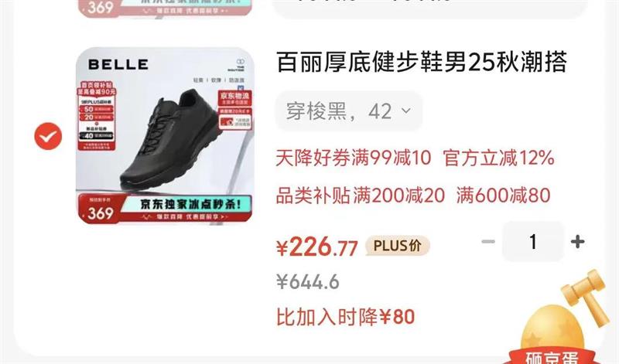Select the 品类补贴满200减20 subsidy tag
The height and width of the screenshot is (364, 619).
pyautogui.click(x=360, y=196)
